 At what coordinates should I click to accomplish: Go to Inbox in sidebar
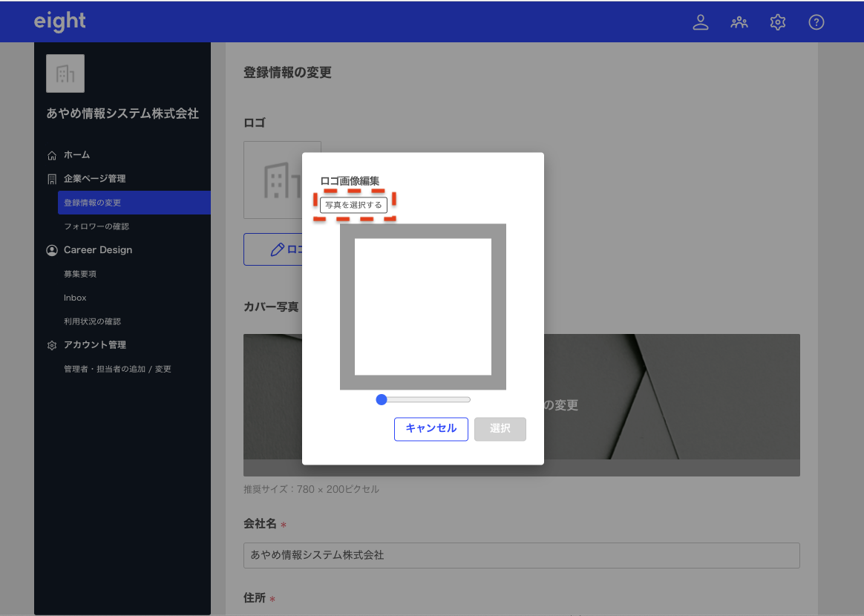[x=75, y=298]
